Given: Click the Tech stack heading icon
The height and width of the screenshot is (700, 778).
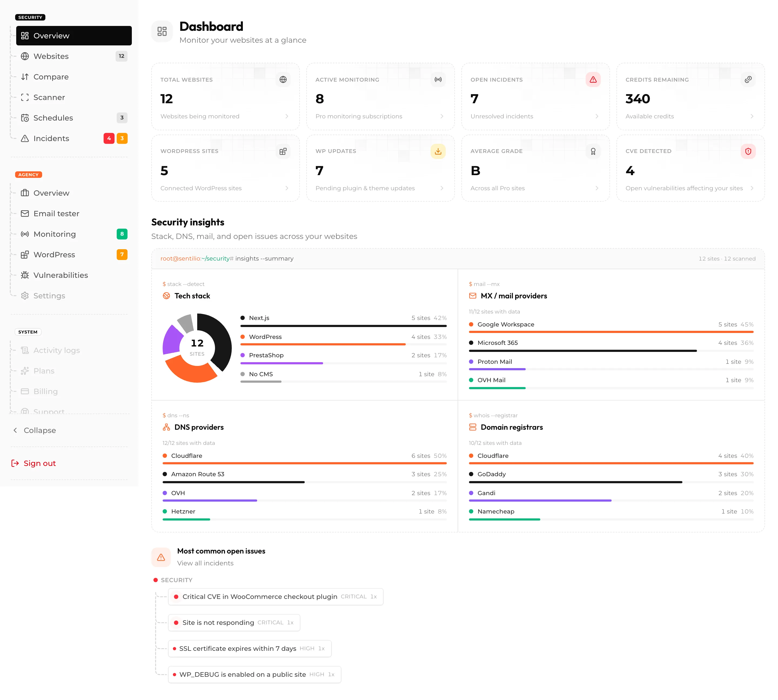Looking at the screenshot, I should point(166,296).
